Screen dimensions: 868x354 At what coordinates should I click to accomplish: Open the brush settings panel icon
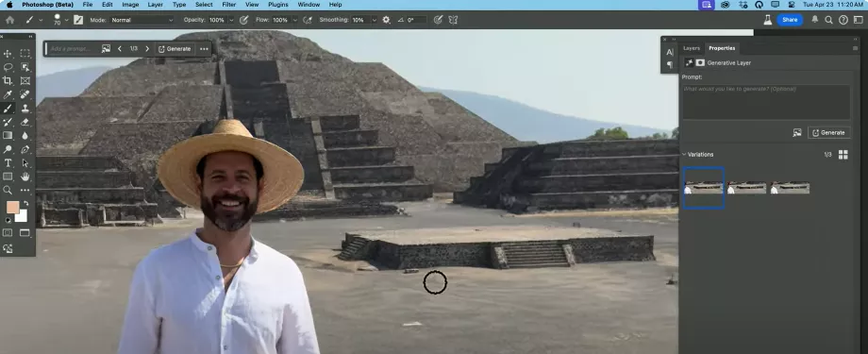coord(78,20)
